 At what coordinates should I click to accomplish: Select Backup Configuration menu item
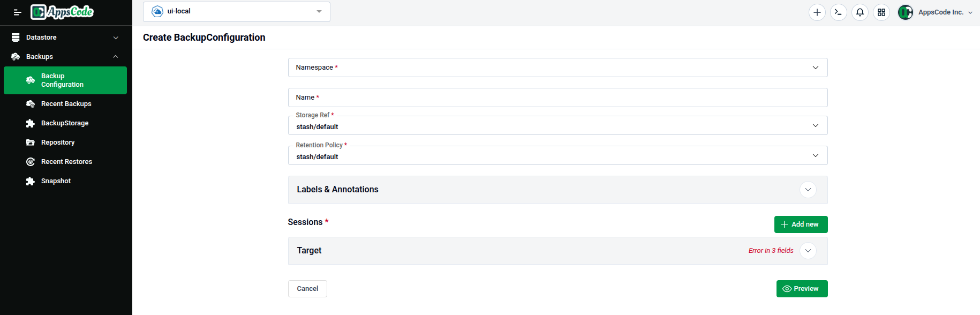click(65, 80)
